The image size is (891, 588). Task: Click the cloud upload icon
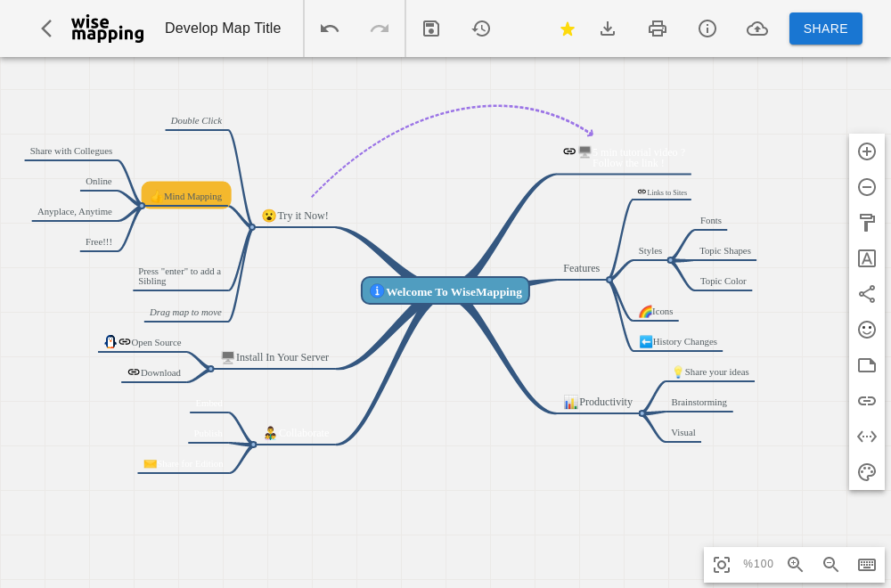tap(756, 29)
